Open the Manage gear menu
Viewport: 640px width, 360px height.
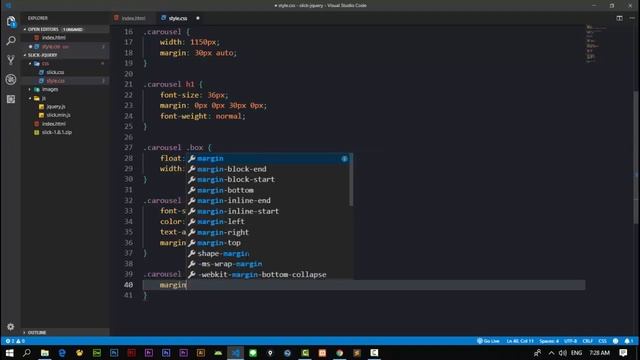point(11,327)
